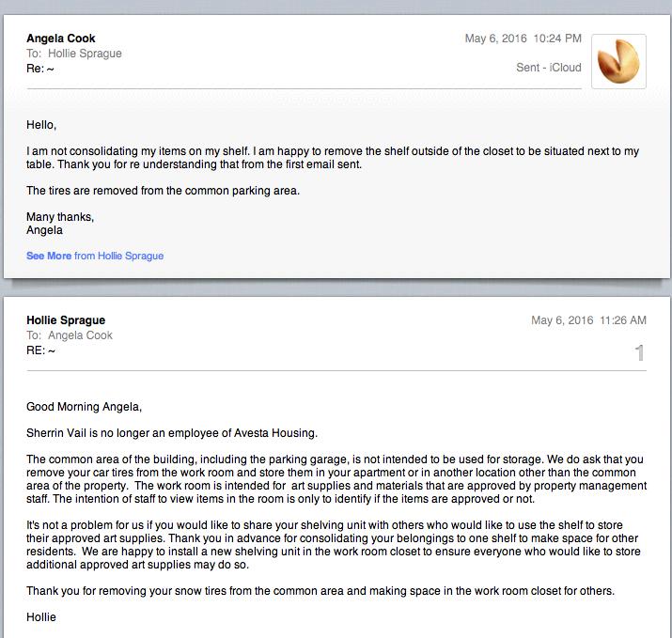Screen dimensions: 672x638
Task: Click the paragraph about sharing shelving unit
Action: coord(334,545)
